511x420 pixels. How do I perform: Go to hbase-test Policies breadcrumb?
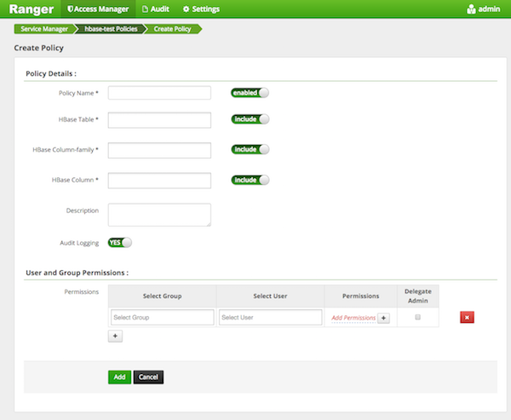(109, 29)
